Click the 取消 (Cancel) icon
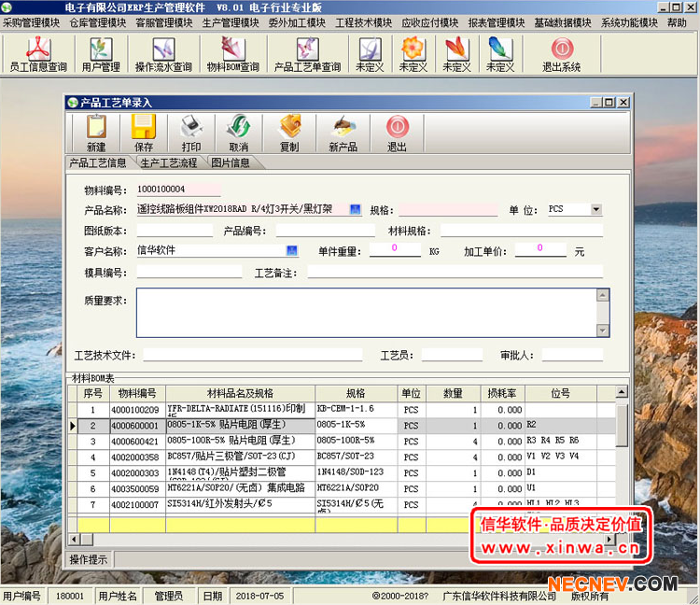700x605 pixels. point(239,133)
